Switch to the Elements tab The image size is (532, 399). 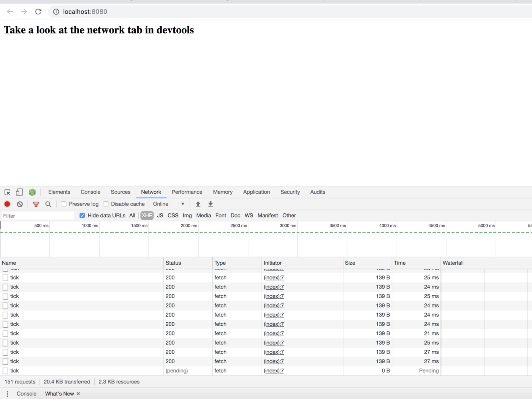[59, 192]
